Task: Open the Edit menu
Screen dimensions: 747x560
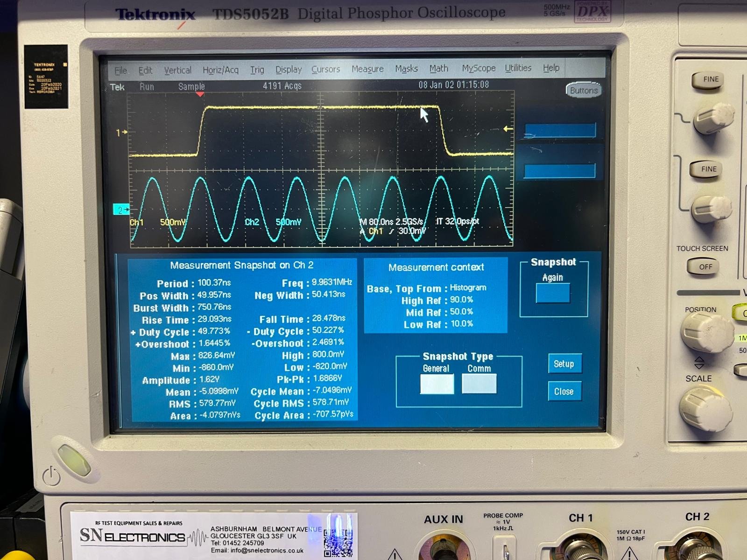Action: tap(145, 70)
